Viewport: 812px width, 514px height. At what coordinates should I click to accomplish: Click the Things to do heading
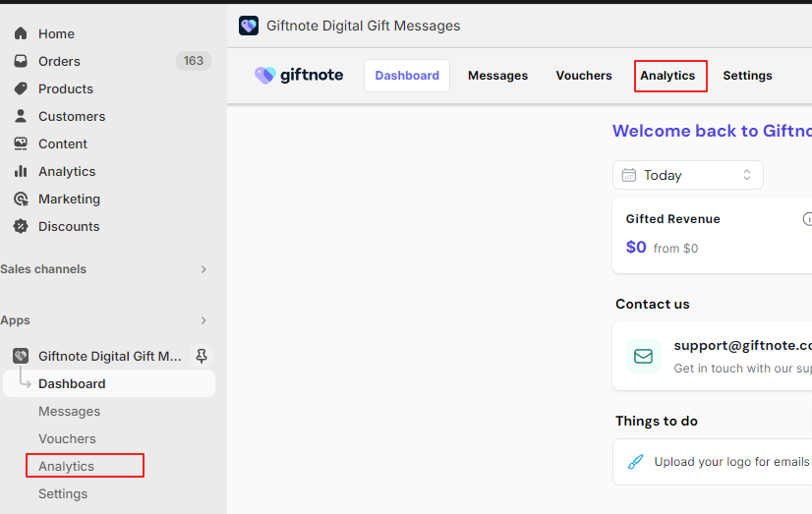[656, 421]
